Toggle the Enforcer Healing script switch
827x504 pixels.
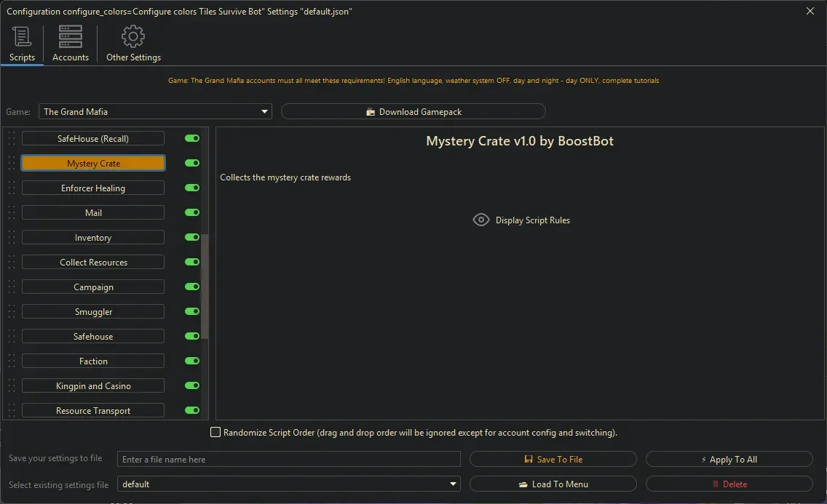192,188
